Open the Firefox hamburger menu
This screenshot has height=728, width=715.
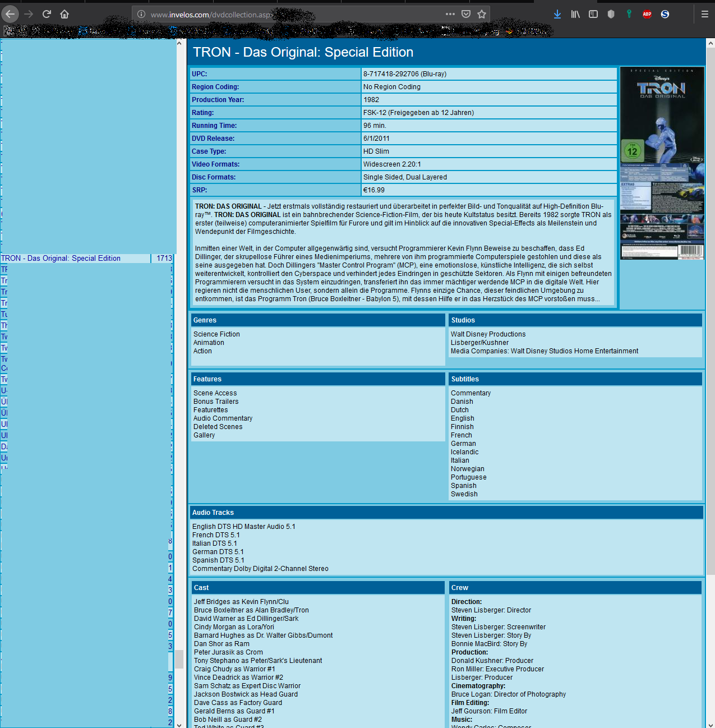click(705, 14)
